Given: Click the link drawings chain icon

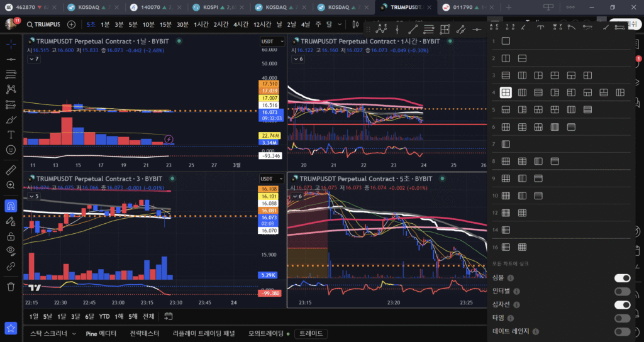Looking at the screenshot, I should tap(11, 267).
